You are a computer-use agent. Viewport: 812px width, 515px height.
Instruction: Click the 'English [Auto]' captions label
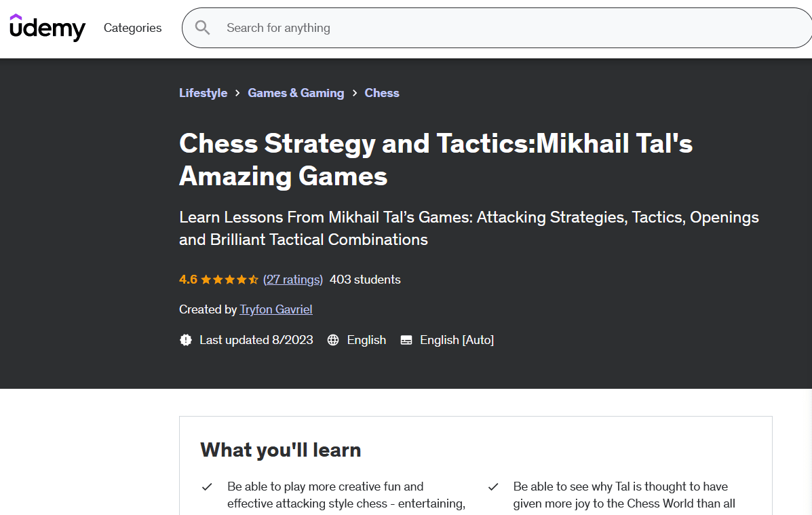click(457, 340)
